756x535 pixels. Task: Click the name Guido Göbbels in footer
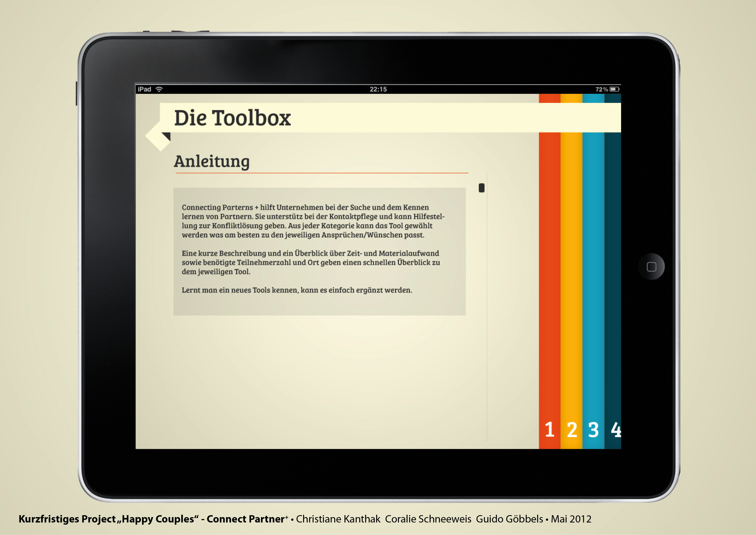click(509, 519)
